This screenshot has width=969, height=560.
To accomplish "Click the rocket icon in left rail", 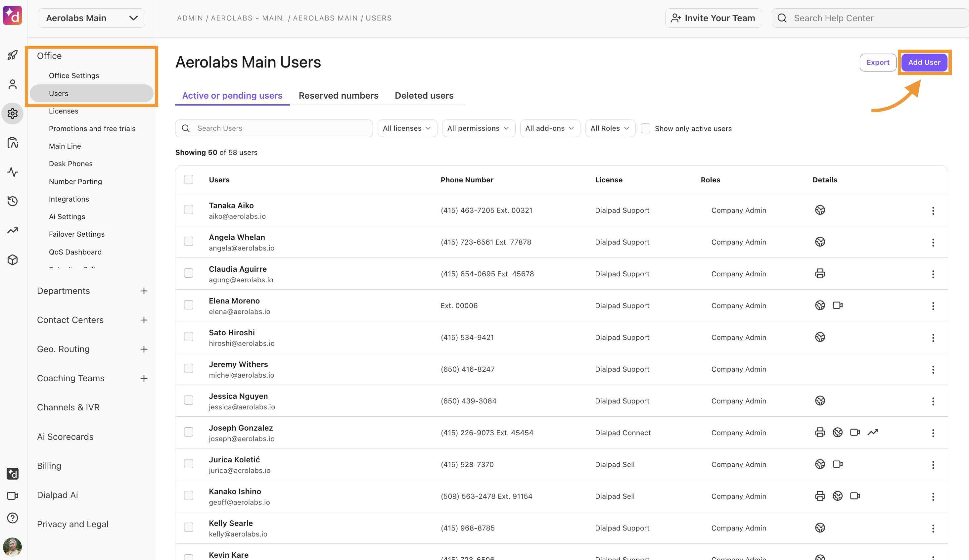I will tap(13, 55).
